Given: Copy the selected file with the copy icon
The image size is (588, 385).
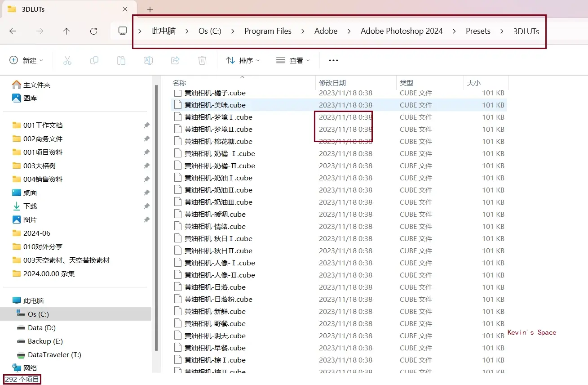Looking at the screenshot, I should [94, 60].
